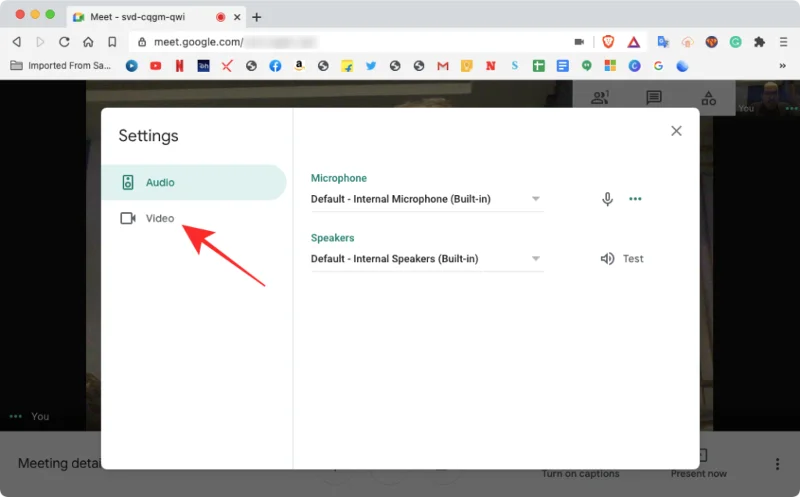Open a new browser tab
Image resolution: width=800 pixels, height=497 pixels.
(257, 17)
